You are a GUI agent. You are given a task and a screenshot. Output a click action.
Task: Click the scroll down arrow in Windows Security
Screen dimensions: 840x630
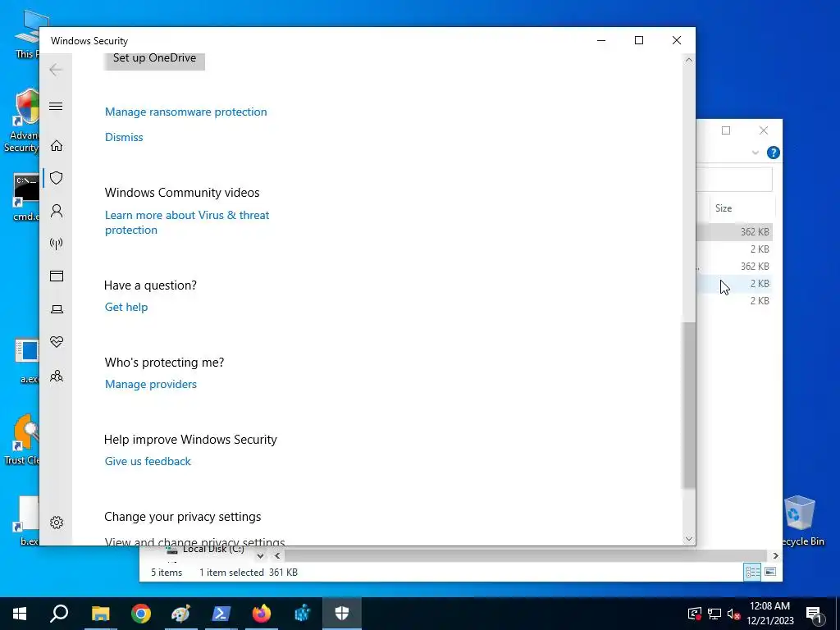(x=689, y=539)
